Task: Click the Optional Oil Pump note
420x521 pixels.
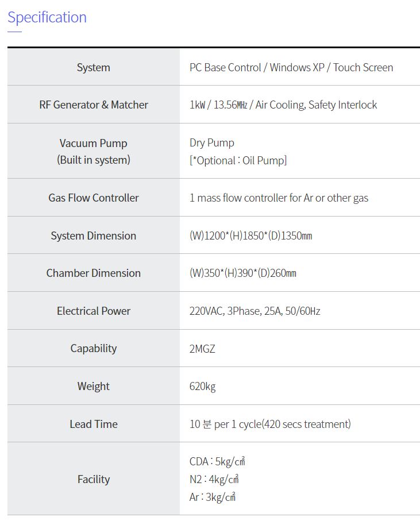Action: (x=238, y=160)
